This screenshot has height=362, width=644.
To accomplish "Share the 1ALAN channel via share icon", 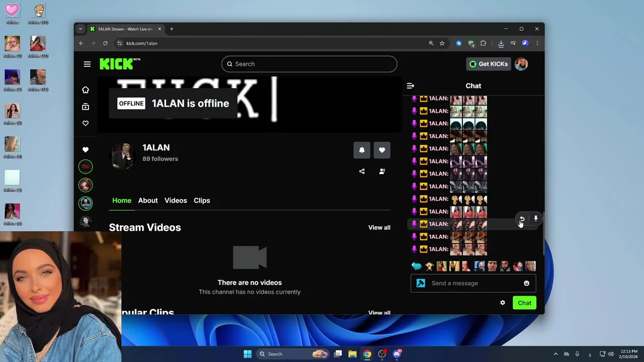I will [x=362, y=171].
